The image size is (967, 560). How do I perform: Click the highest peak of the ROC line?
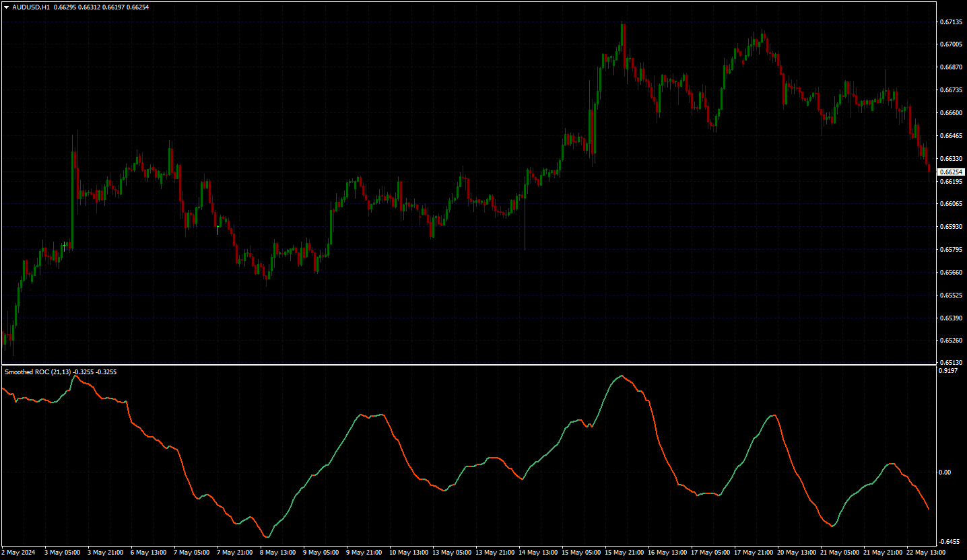coord(622,376)
